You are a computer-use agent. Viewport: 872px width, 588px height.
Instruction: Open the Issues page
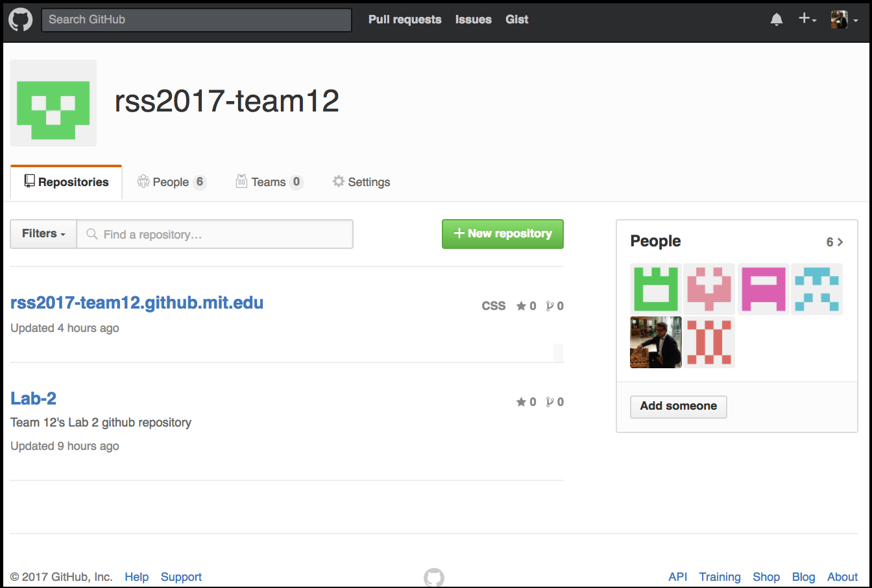473,19
